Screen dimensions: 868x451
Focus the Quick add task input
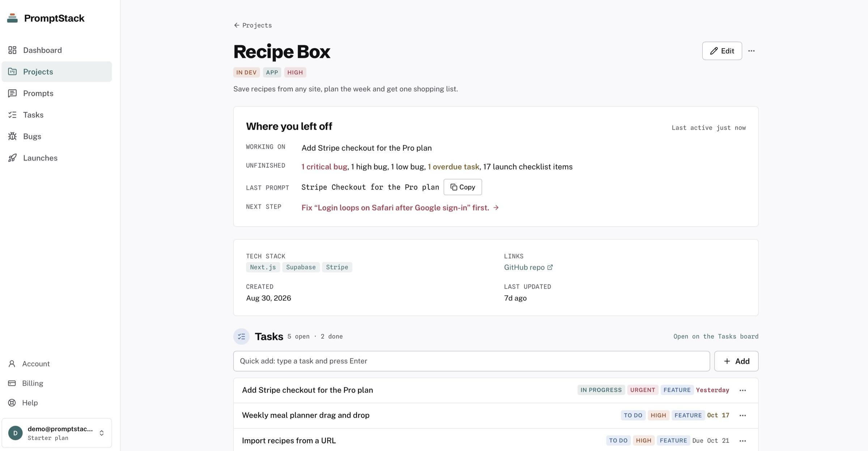(472, 361)
